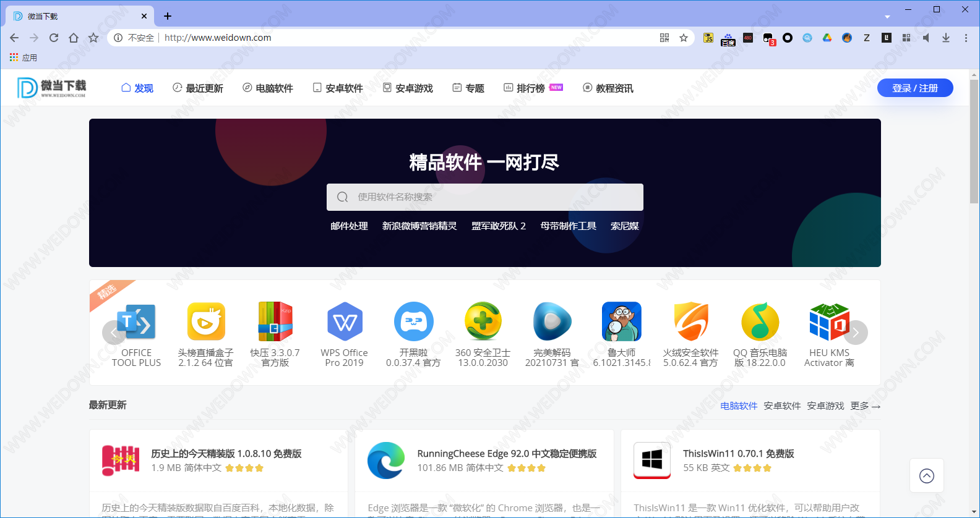Open the 安卓软件 navigation item
The width and height of the screenshot is (980, 518).
(338, 88)
